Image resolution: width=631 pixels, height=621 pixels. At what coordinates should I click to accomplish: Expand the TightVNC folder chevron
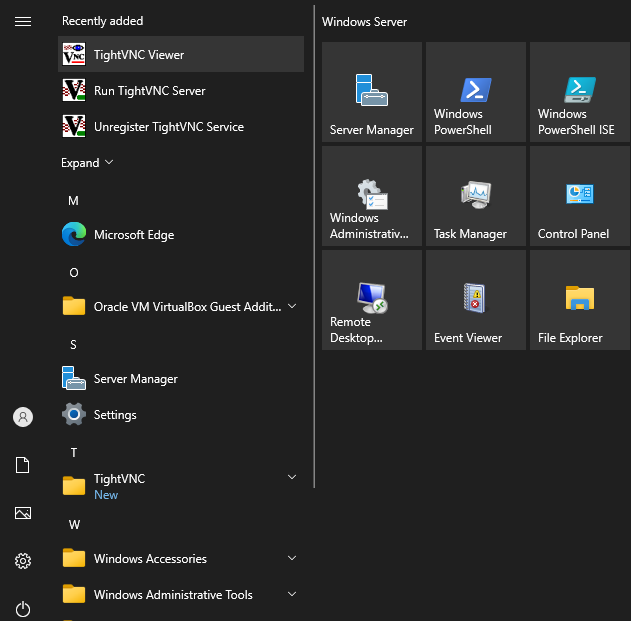click(x=292, y=477)
